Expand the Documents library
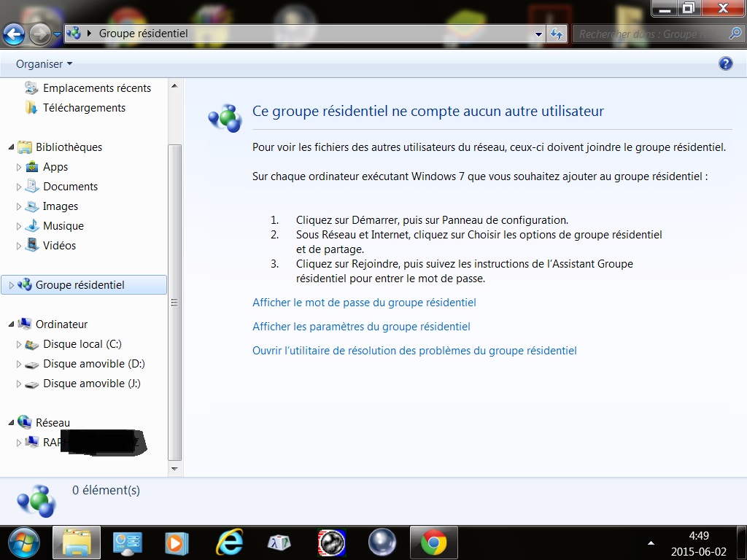This screenshot has width=747, height=560. (x=18, y=187)
